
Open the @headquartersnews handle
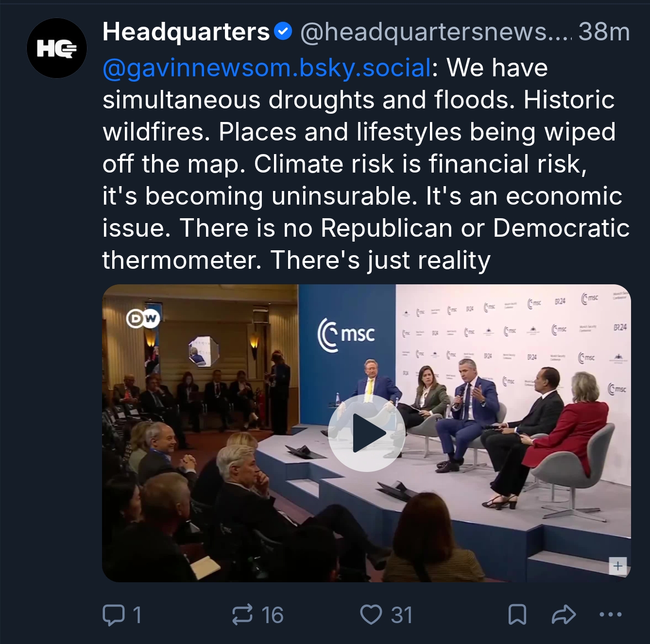click(435, 32)
